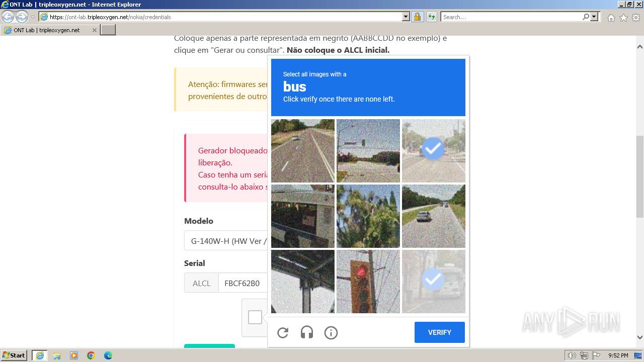This screenshot has height=362, width=644.
Task: Open the security lock report icon
Action: click(x=417, y=17)
